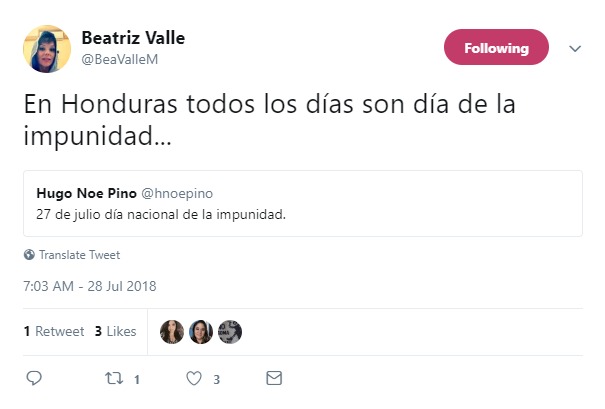This screenshot has height=409, width=605.
Task: Open the 7:03 AM - 28 Jul 2018 timestamp
Action: pos(90,286)
